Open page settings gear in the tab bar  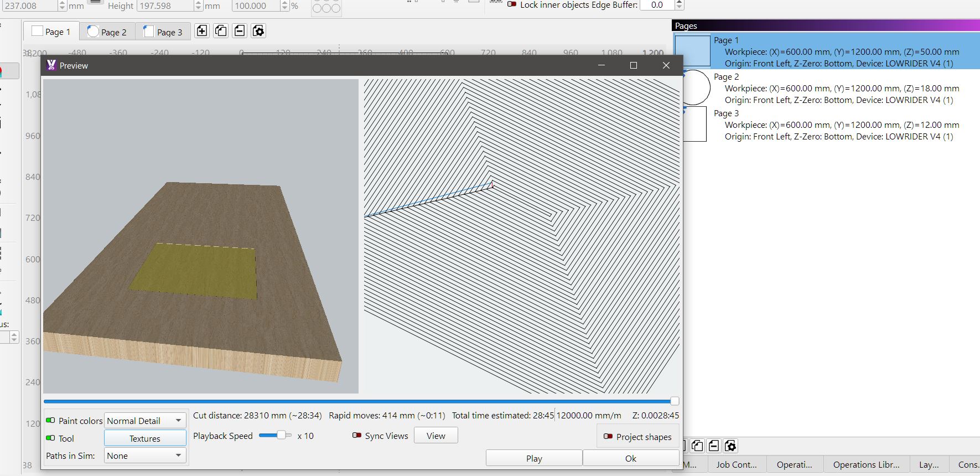tap(258, 31)
